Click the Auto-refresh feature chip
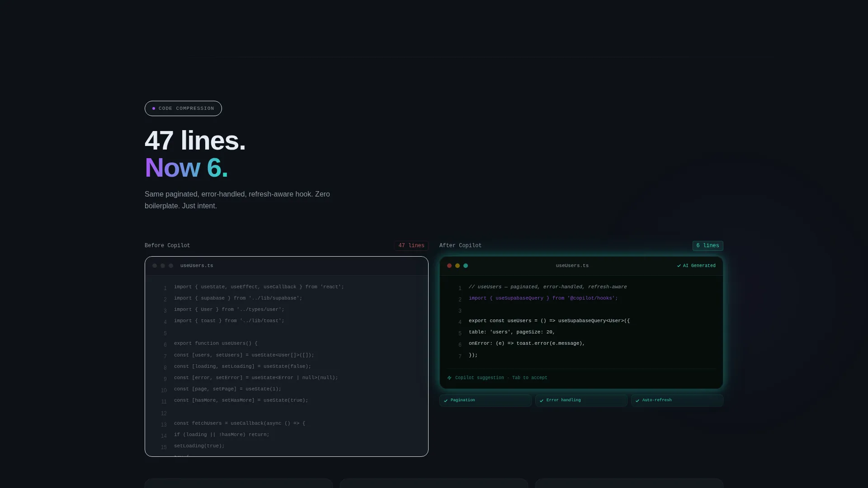The image size is (868, 488). [677, 400]
